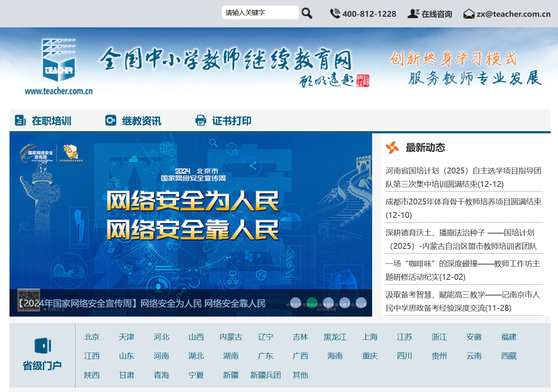Click the QR code in the banner corner
Viewport: 558px width, 392px height.
point(28,300)
